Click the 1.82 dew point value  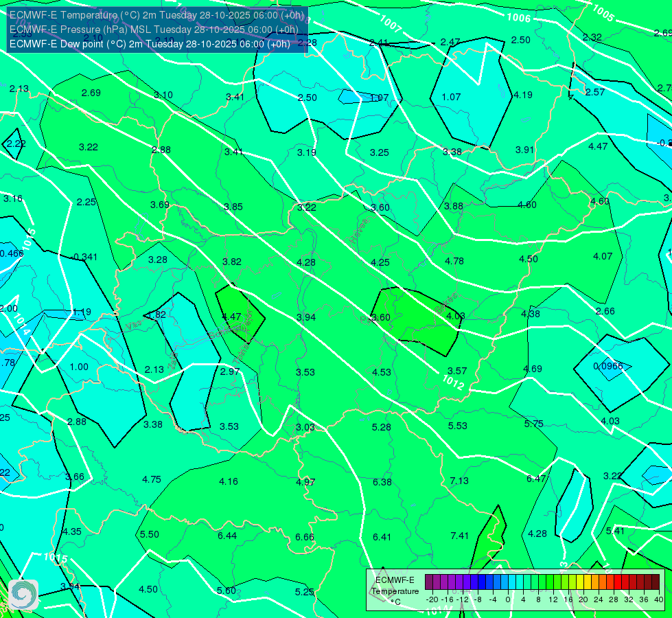pos(157,314)
